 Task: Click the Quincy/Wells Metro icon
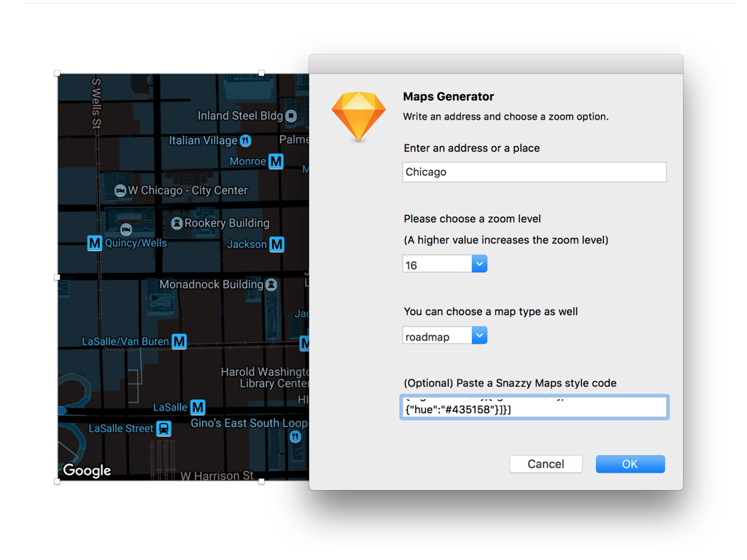tap(94, 243)
